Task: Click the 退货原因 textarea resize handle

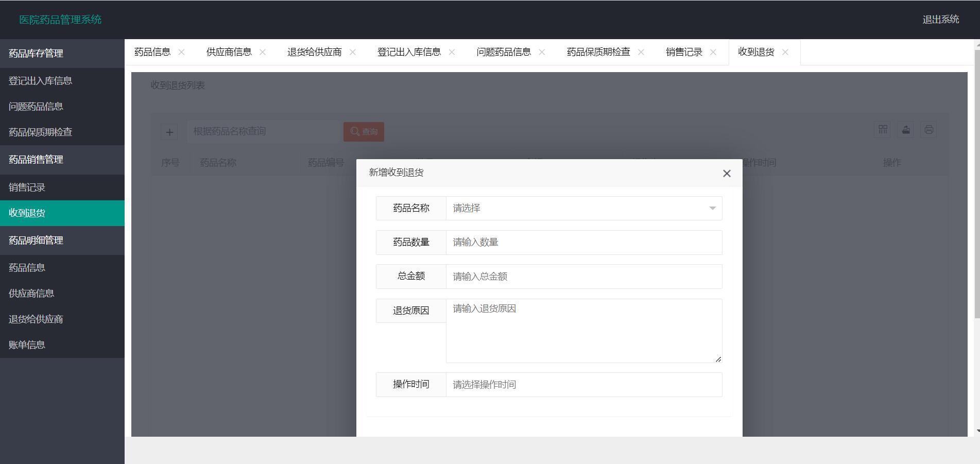Action: (718, 359)
